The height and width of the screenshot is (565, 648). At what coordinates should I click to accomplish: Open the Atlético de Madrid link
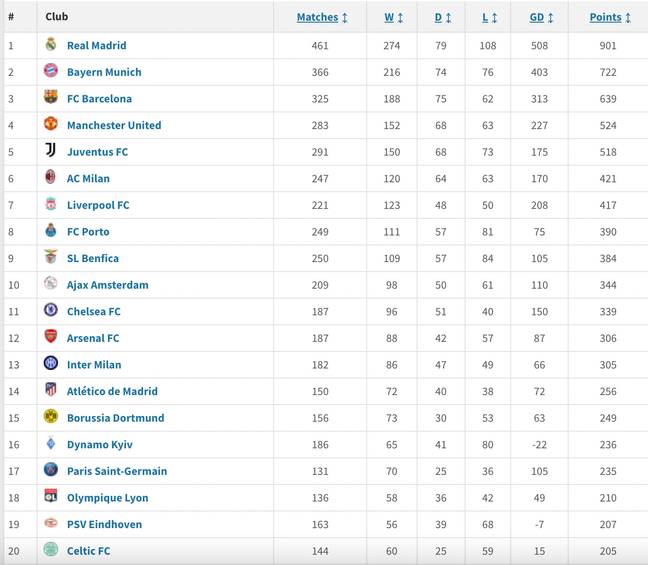112,391
